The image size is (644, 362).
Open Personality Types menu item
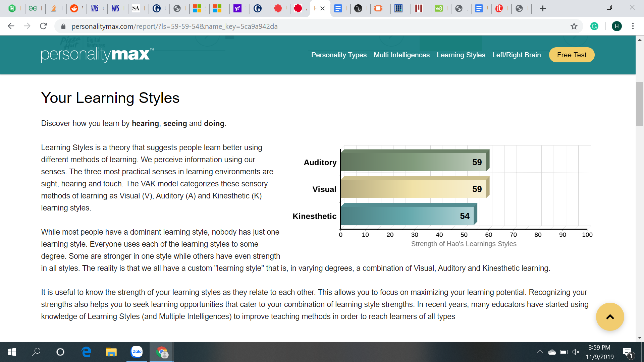point(339,55)
